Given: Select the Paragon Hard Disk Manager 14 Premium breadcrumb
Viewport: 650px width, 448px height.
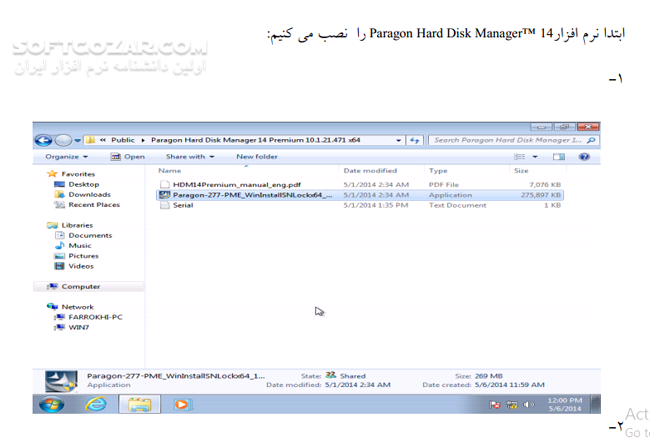Looking at the screenshot, I should pos(255,140).
